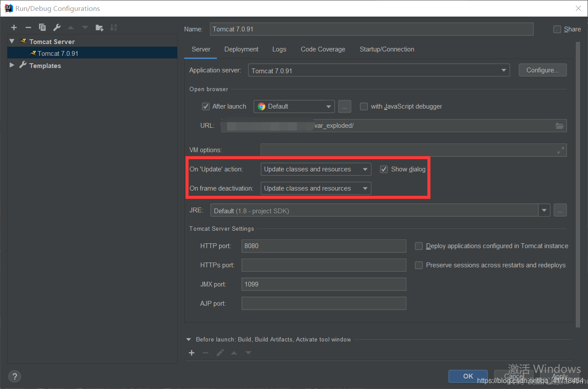The height and width of the screenshot is (389, 588).
Task: Click the Apply button
Action: (x=560, y=376)
